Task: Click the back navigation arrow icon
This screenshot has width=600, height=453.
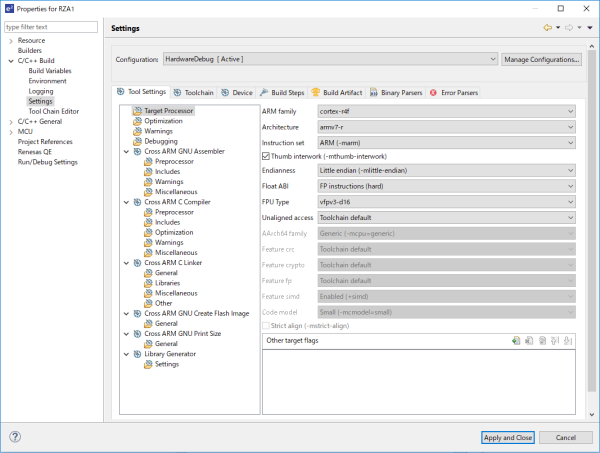Action: [546, 28]
